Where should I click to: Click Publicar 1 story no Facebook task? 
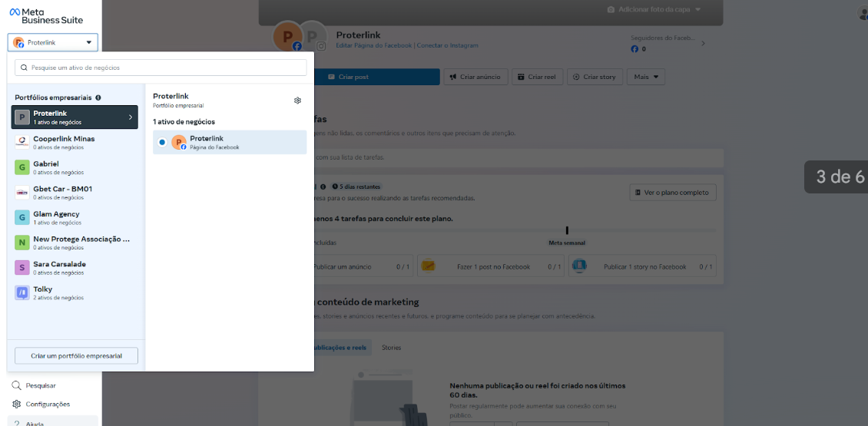click(642, 266)
